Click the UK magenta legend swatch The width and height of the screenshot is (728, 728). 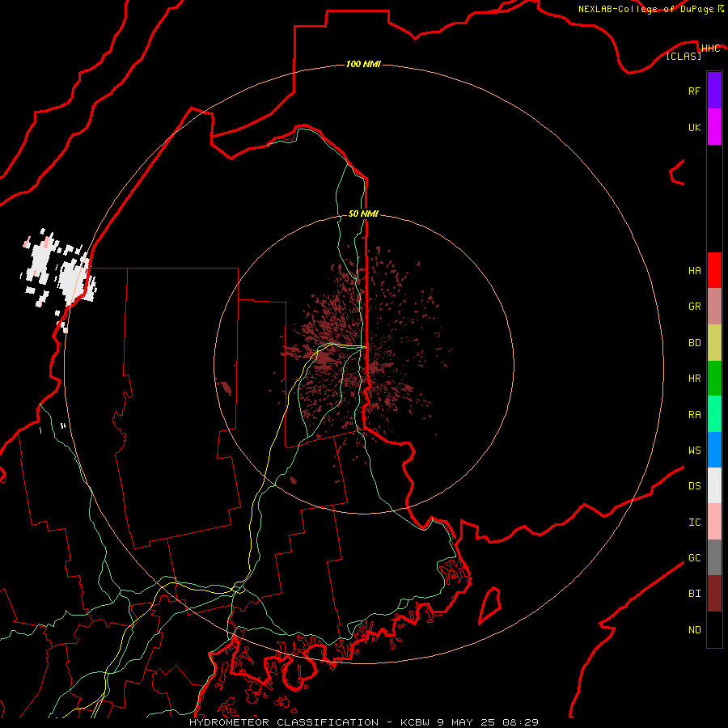coord(714,127)
